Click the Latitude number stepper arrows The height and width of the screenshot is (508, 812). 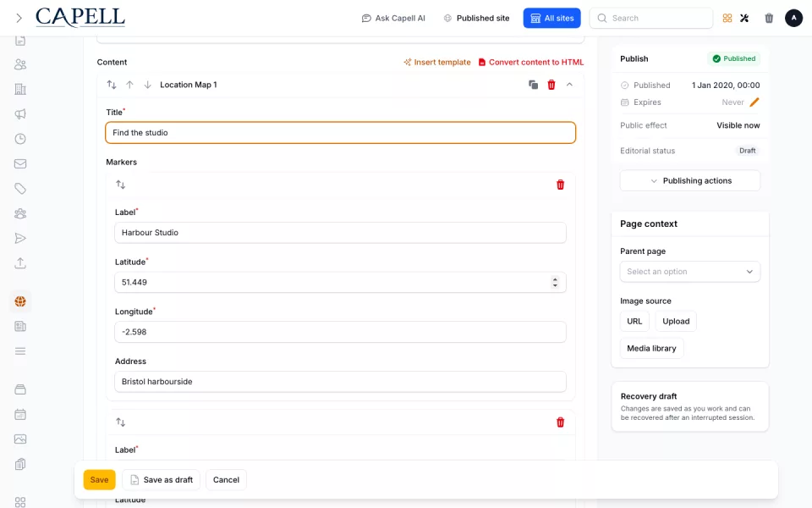(555, 283)
